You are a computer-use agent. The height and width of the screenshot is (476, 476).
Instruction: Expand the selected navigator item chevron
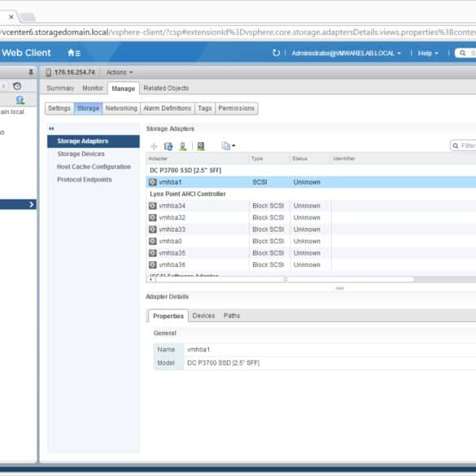point(31,204)
